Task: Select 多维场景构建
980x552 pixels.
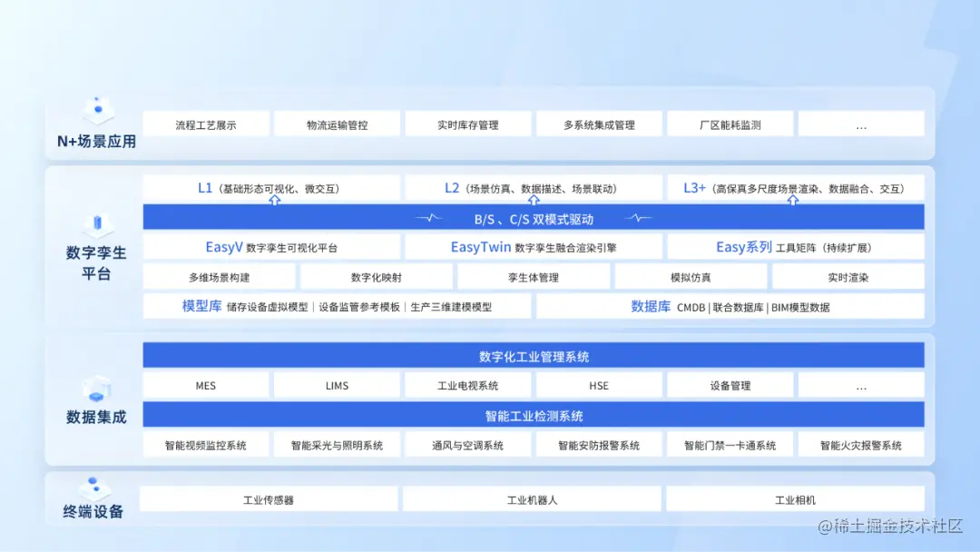Action: click(x=219, y=277)
